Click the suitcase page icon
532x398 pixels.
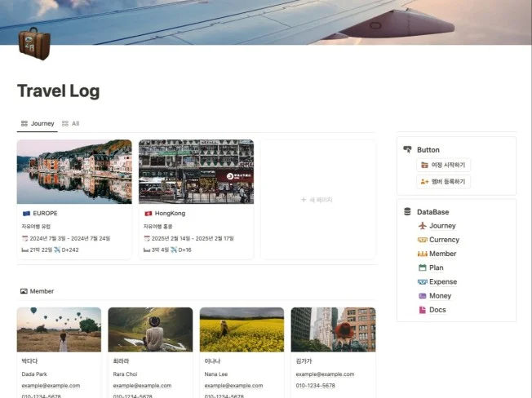click(x=34, y=43)
